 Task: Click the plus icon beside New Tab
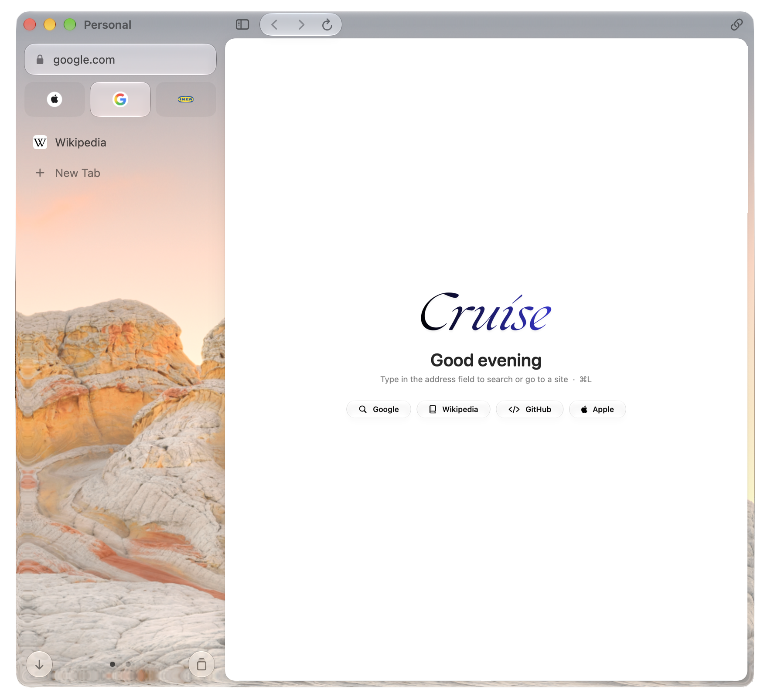pyautogui.click(x=40, y=173)
